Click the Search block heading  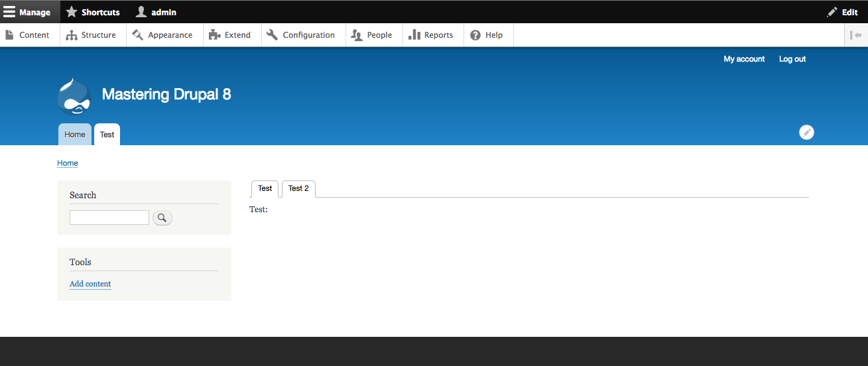(x=83, y=195)
